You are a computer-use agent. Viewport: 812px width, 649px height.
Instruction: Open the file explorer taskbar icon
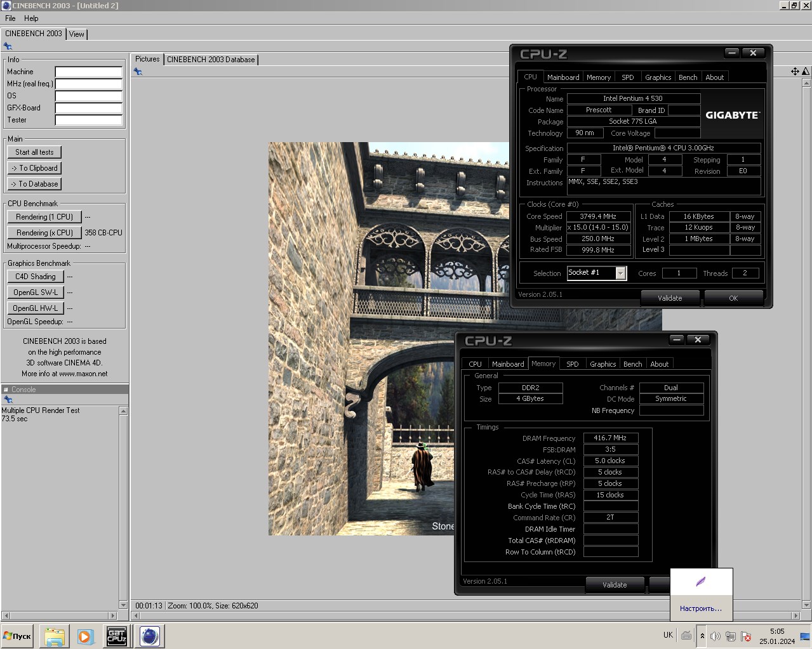tap(55, 636)
